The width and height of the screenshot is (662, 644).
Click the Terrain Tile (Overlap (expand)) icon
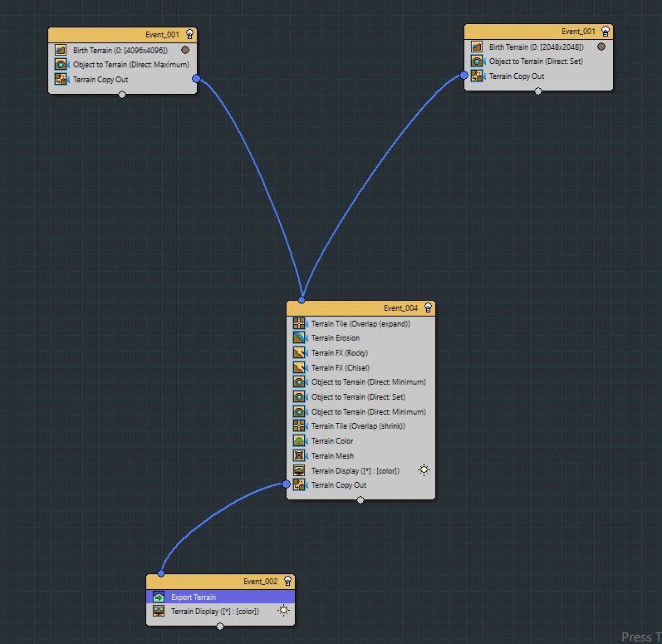tap(299, 323)
